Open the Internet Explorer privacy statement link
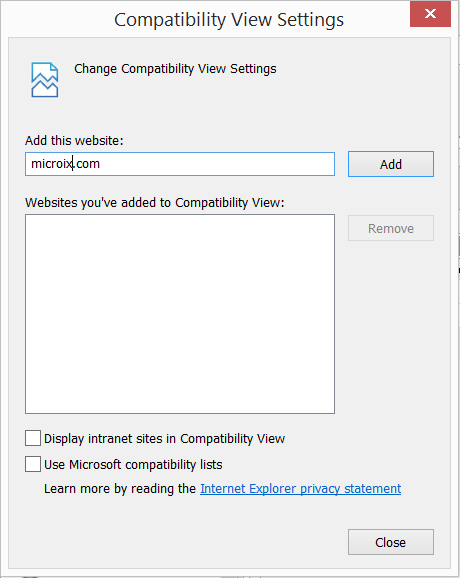Screen dimensions: 460x578 pyautogui.click(x=300, y=489)
